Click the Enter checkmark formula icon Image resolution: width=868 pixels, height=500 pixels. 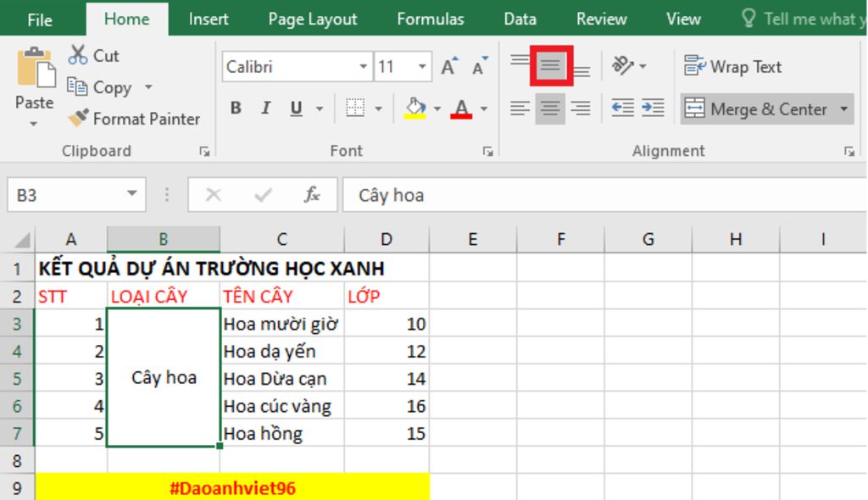263,195
